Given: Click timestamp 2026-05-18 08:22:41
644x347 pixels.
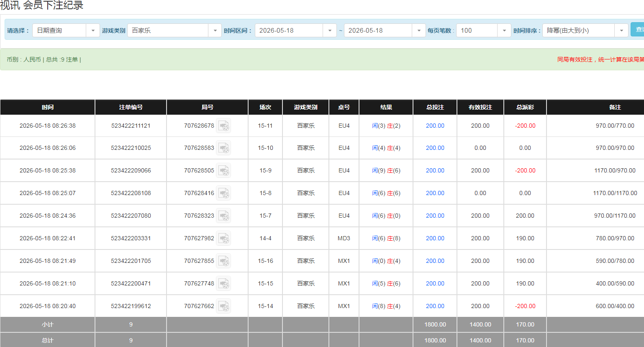Looking at the screenshot, I should click(x=48, y=238).
